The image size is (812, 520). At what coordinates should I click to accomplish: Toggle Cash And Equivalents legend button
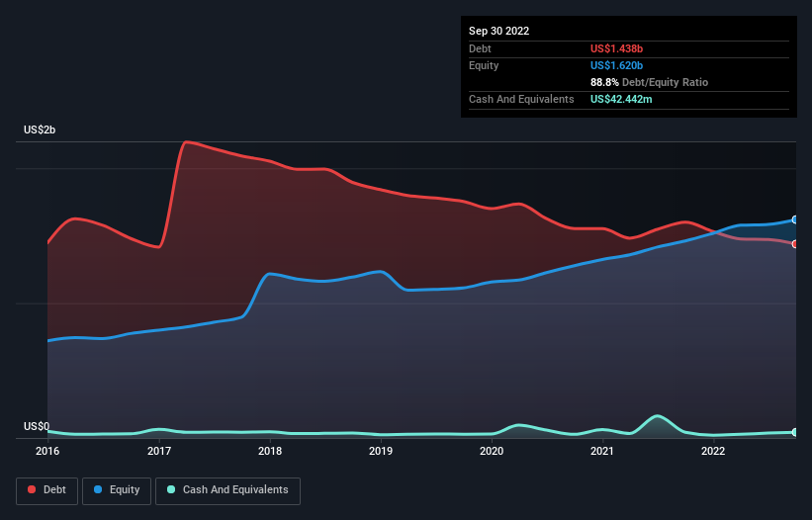point(227,490)
